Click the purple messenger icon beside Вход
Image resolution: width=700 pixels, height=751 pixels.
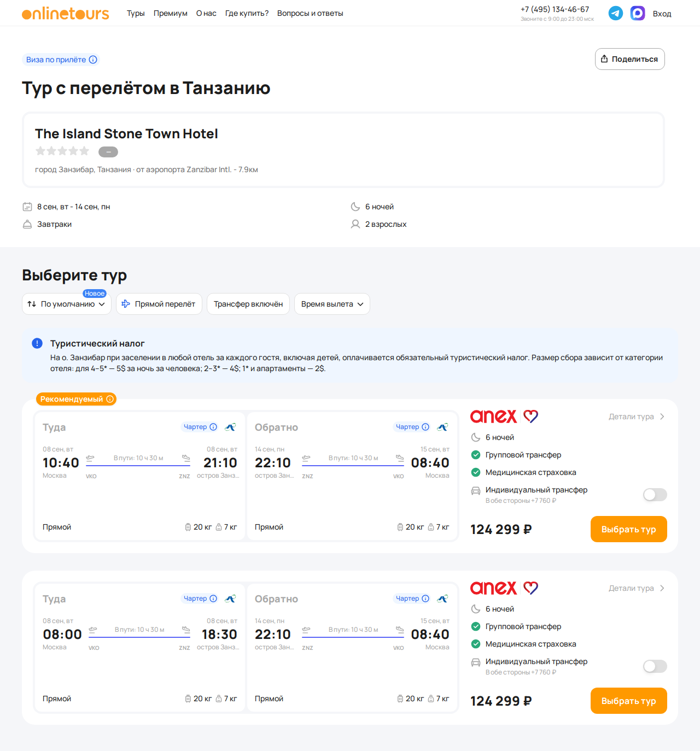tap(638, 13)
